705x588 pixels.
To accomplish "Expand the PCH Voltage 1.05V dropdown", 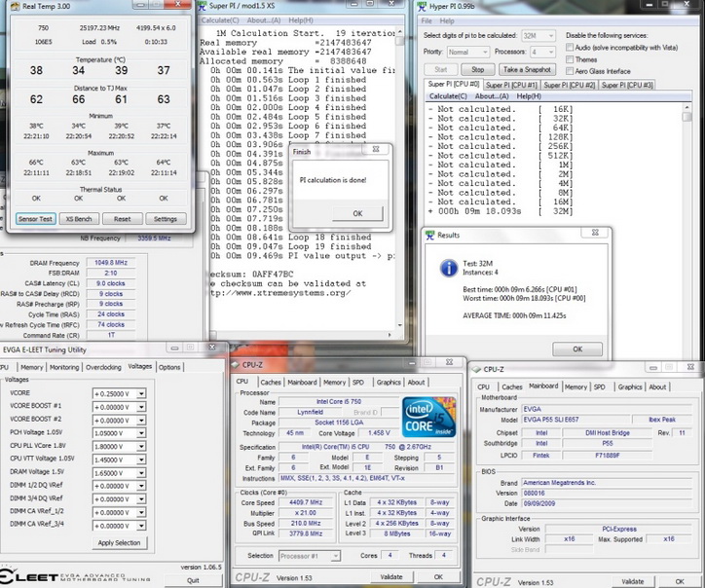I will (x=141, y=433).
